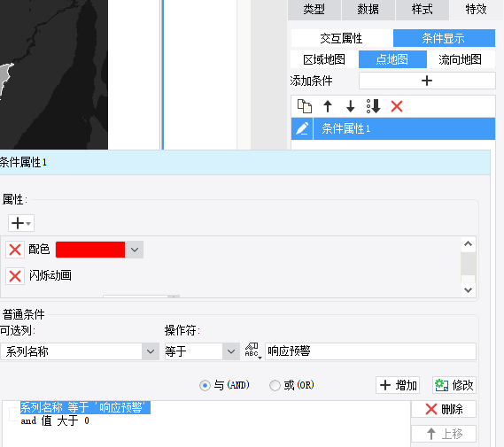Switch to the 交互属性 tab

[341, 38]
